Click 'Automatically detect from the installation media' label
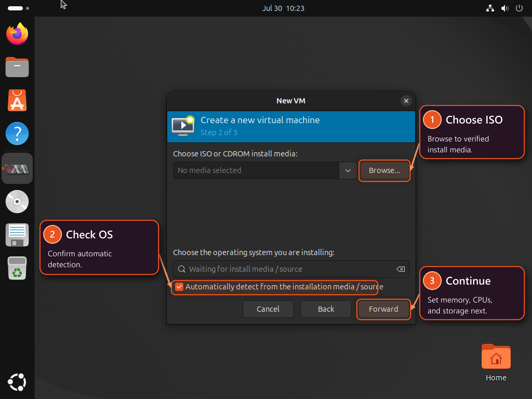Viewport: 532px width, 399px height. [284, 287]
